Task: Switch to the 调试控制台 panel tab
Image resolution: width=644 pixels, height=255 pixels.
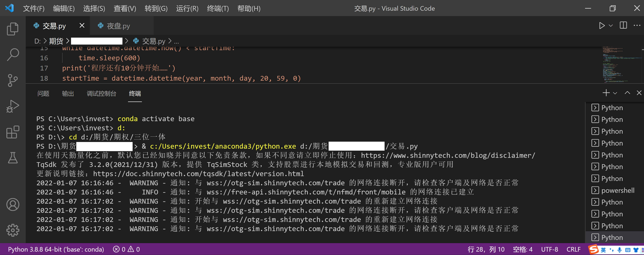Action: point(101,93)
